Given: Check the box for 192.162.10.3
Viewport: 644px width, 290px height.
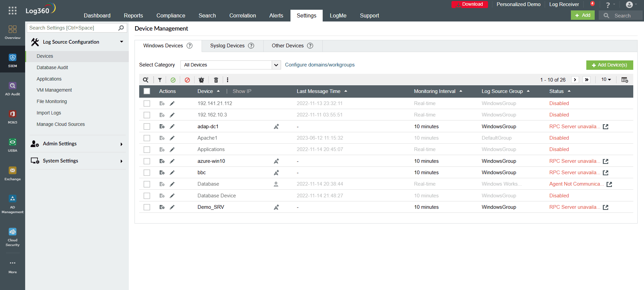Looking at the screenshot, I should click(x=147, y=115).
